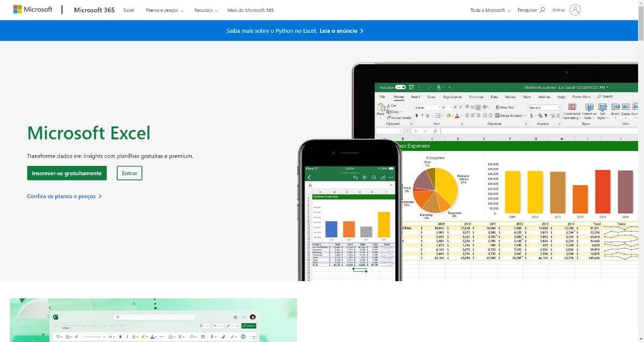Click the Pesquisar magnifier icon in the navigation

pos(541,10)
